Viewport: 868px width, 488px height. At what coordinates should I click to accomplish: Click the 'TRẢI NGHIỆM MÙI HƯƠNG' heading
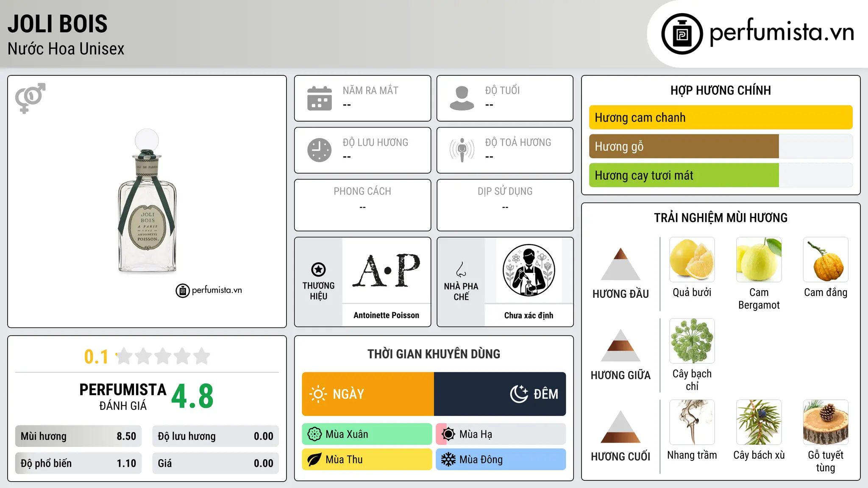(x=721, y=218)
